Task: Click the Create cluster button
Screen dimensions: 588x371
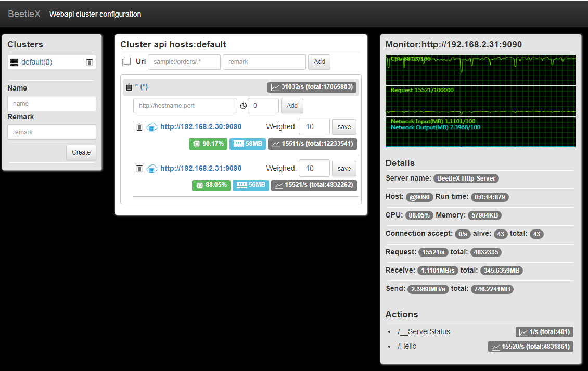Action: (x=81, y=152)
